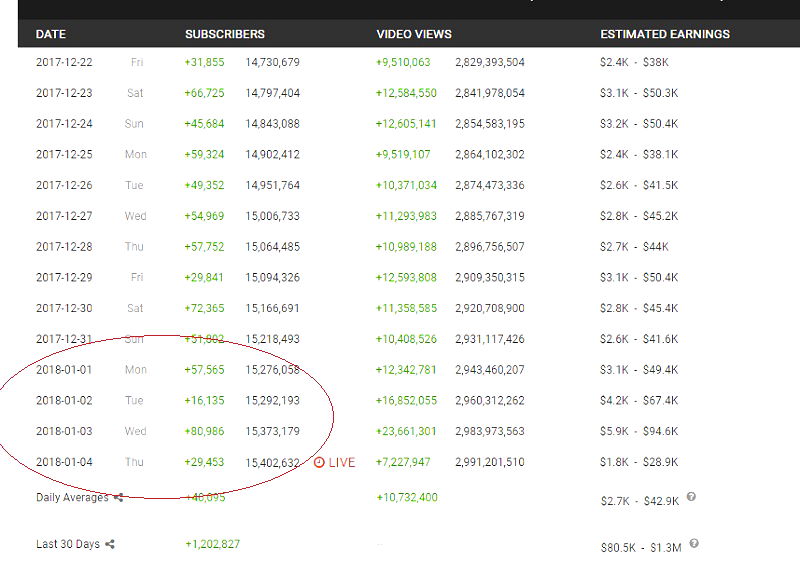The width and height of the screenshot is (800, 575).
Task: Open the help icon for daily average earnings
Action: [x=692, y=497]
